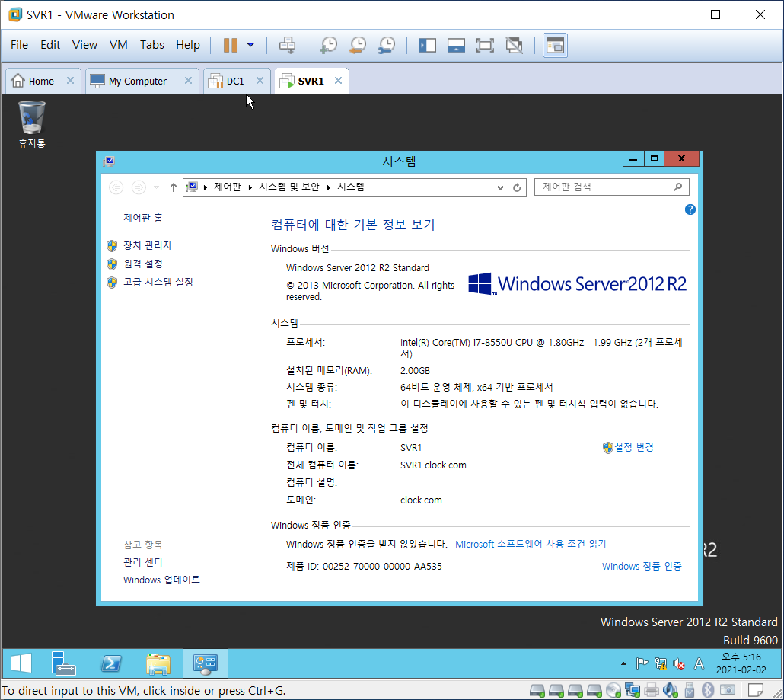Open the VM menu
784x700 pixels.
tap(118, 44)
